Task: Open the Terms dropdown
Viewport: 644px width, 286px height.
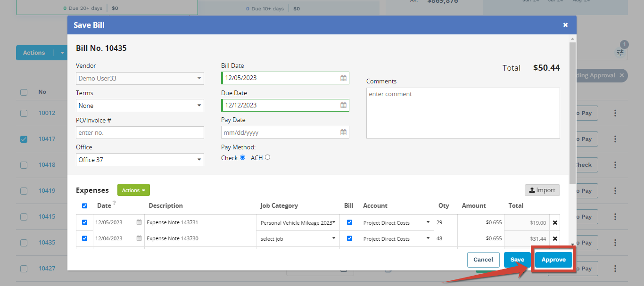Action: [140, 106]
